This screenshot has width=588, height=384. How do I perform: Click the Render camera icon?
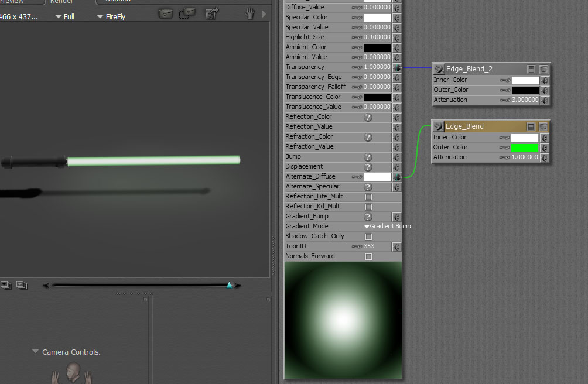point(166,13)
